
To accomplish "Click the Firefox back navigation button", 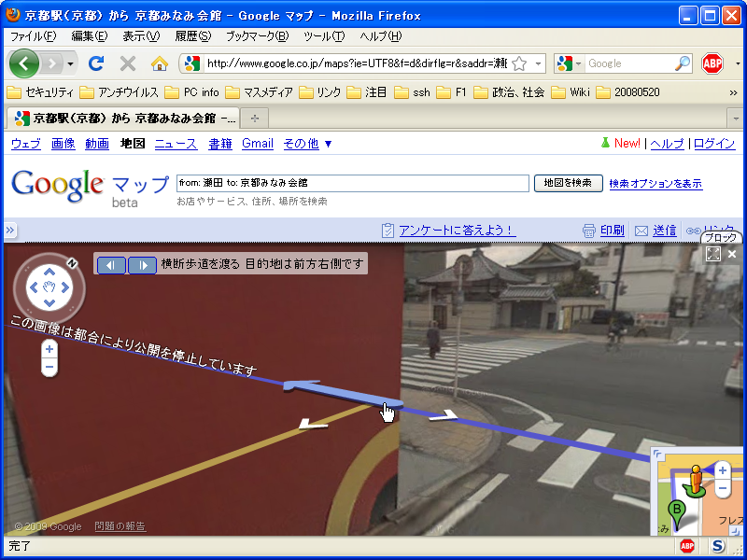I will coord(23,63).
